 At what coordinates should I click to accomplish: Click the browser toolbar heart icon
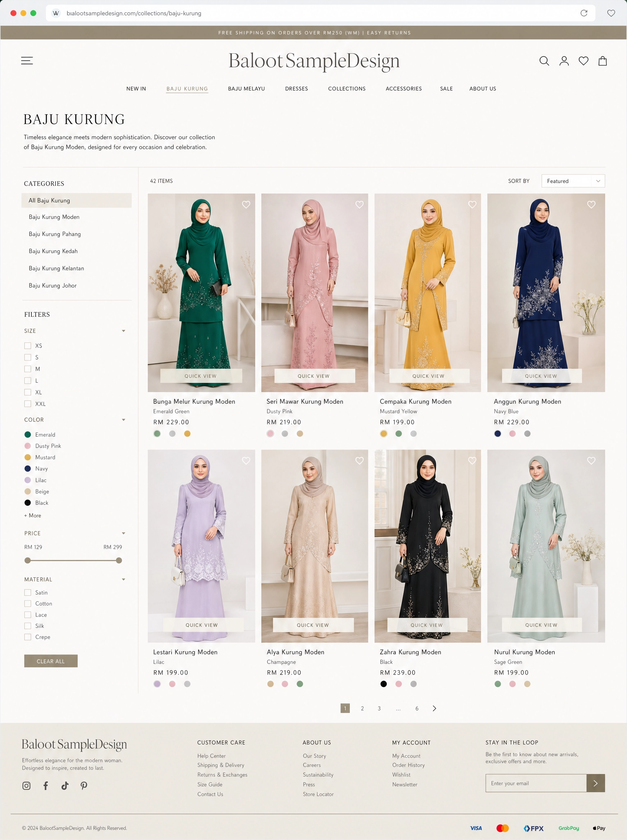coord(611,13)
